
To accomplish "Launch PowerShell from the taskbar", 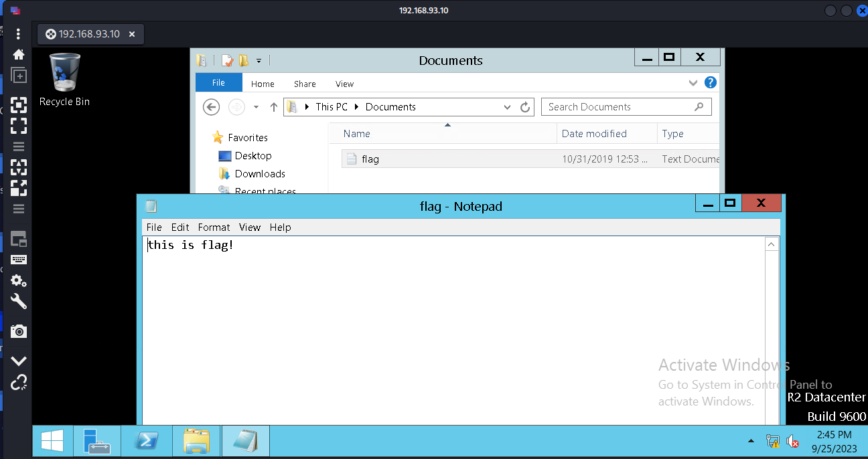I will pyautogui.click(x=147, y=441).
